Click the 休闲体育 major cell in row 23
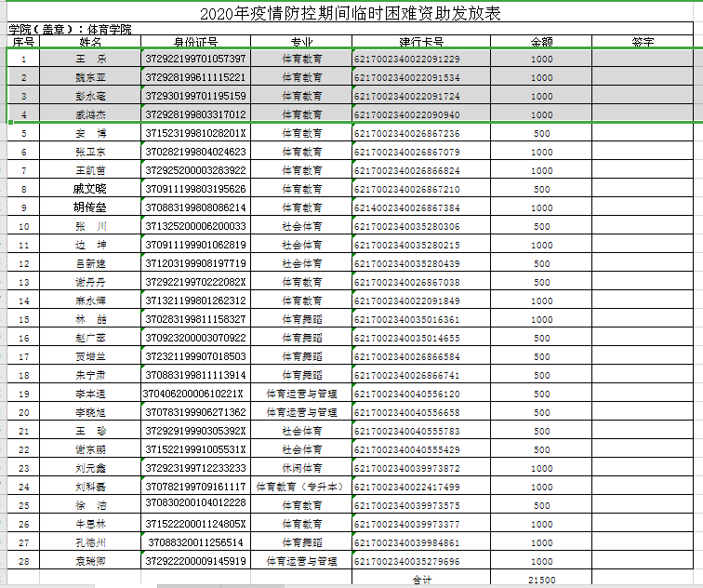703x588 pixels. coord(301,468)
